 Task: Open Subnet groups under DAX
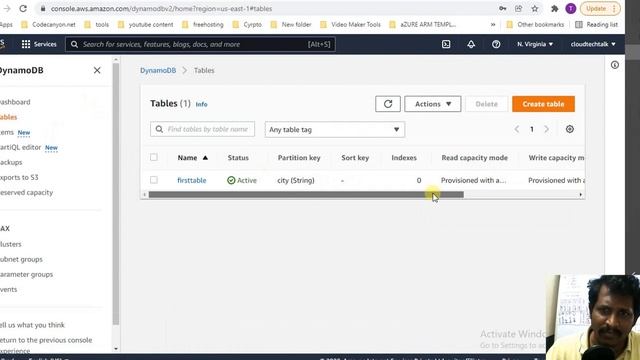(x=21, y=259)
